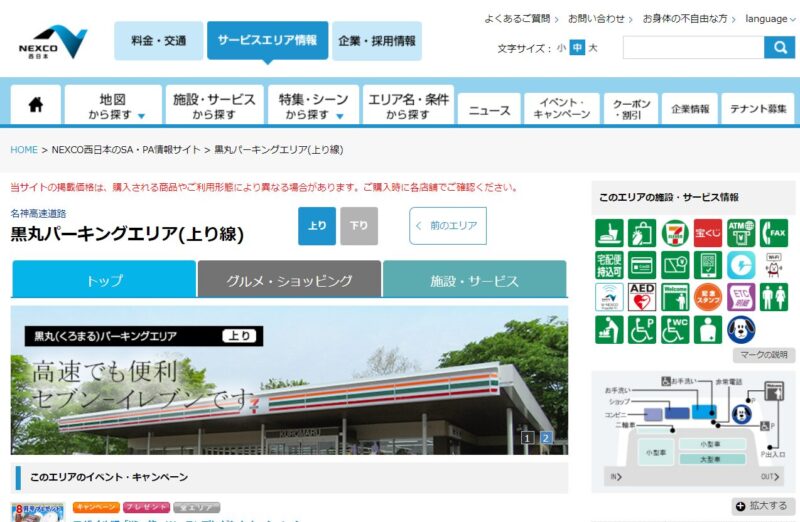Open エリア名・条件から探す menu
This screenshot has height=522, width=800.
[408, 106]
